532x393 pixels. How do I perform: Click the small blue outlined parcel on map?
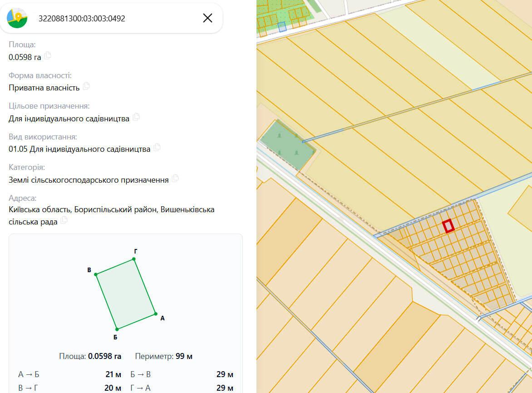pos(282,27)
